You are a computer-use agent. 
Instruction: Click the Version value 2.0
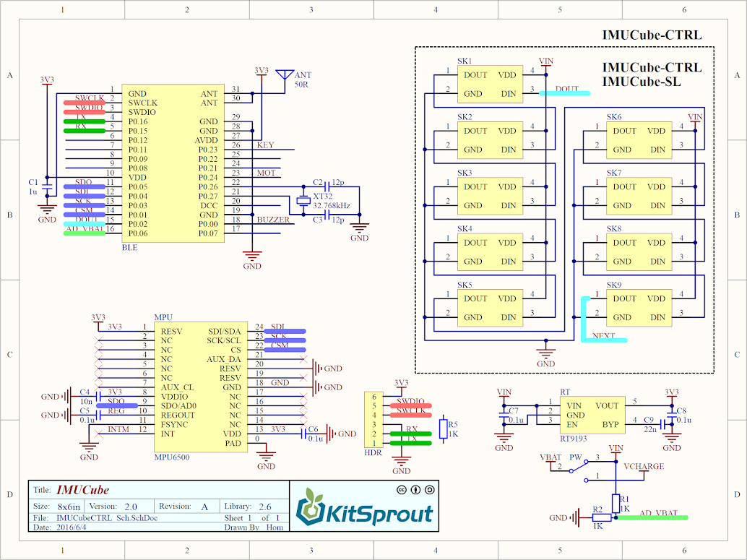coord(131,507)
